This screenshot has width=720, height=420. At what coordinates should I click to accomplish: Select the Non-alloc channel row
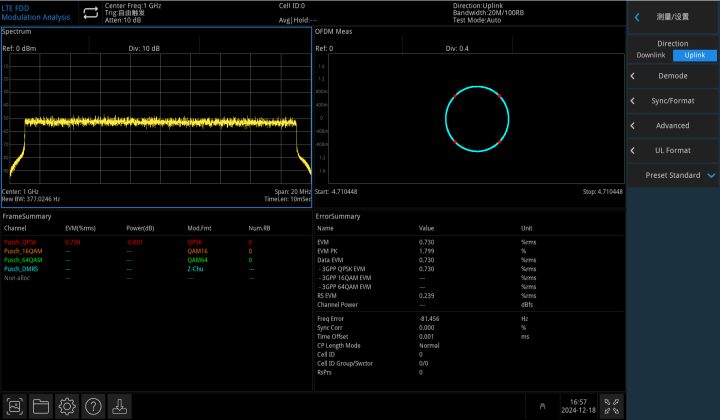156,278
